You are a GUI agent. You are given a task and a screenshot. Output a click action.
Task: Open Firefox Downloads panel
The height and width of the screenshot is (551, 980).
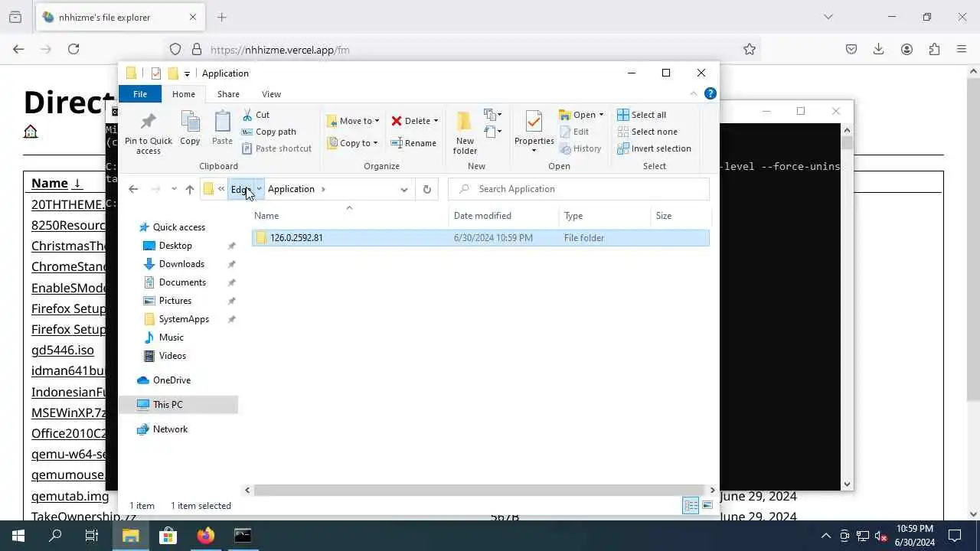click(x=879, y=49)
